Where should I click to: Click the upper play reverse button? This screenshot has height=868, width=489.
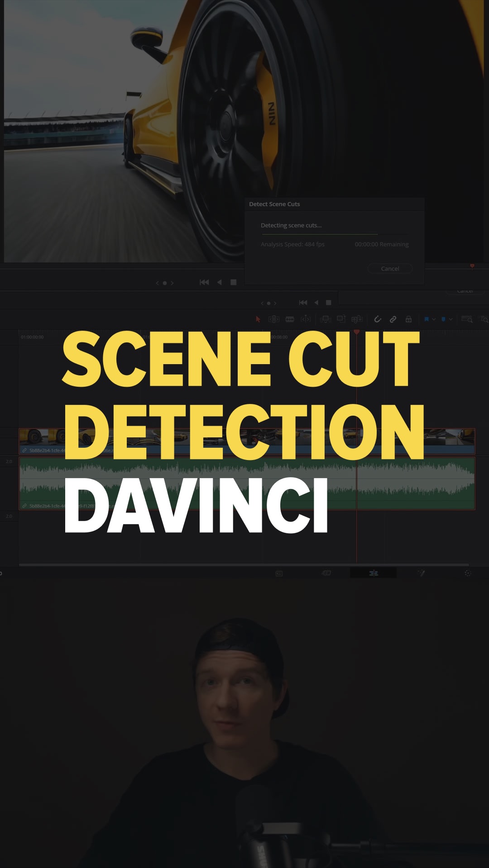(x=220, y=282)
